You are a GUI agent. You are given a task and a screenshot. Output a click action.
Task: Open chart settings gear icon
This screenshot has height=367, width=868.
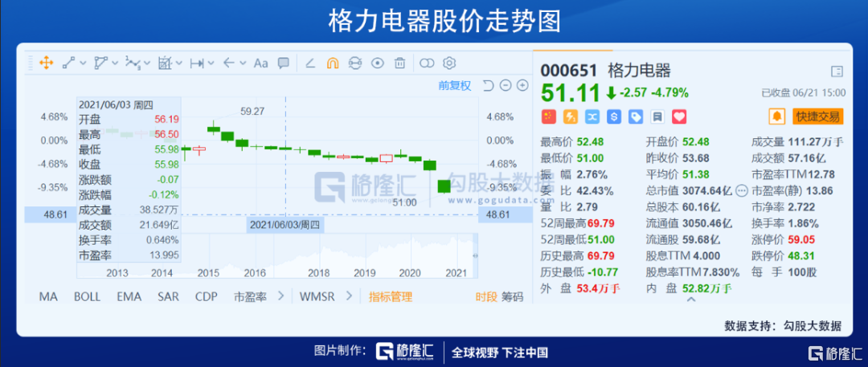coord(449,63)
